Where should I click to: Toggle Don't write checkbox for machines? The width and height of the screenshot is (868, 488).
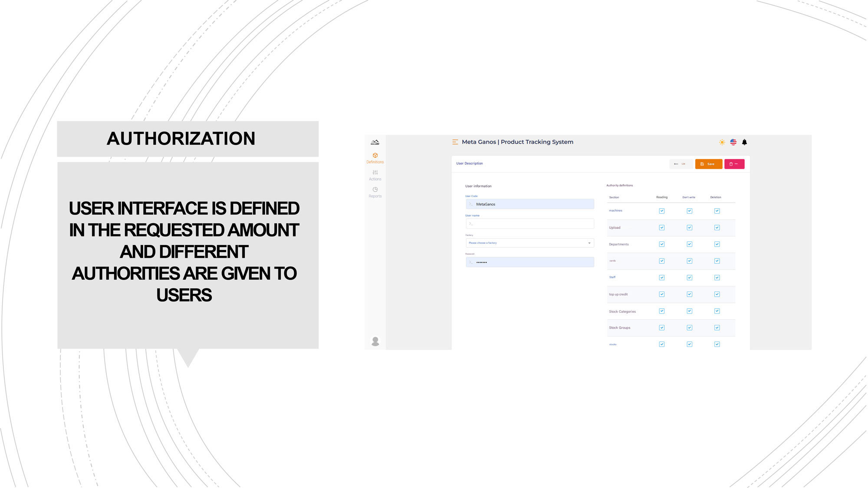click(x=689, y=211)
